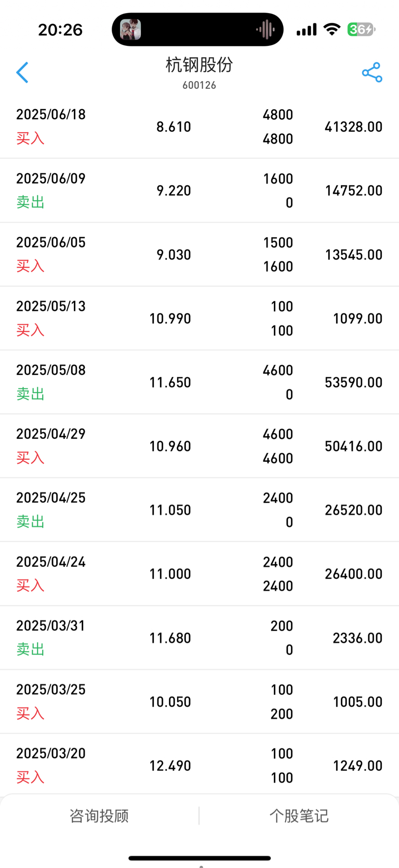
Task: Tap the Wi-Fi status icon
Action: (x=331, y=29)
